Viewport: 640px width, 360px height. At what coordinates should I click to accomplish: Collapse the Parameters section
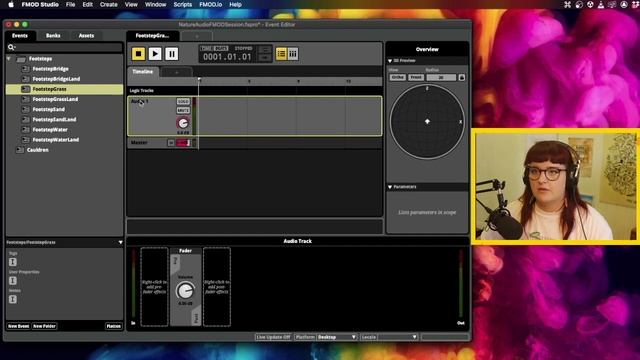(390, 187)
